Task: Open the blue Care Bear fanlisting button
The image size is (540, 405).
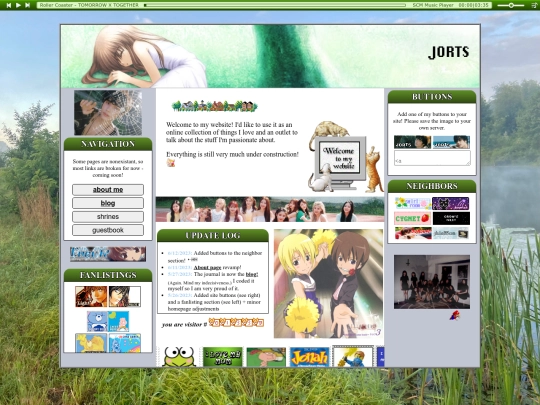Action: [x=97, y=321]
